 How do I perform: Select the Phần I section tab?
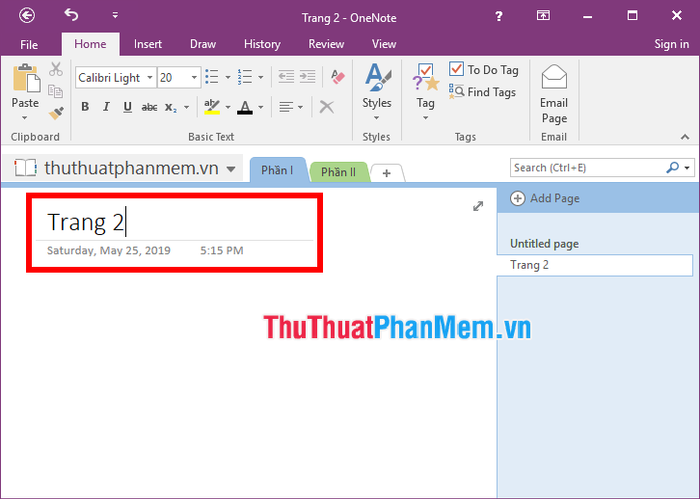[x=277, y=170]
